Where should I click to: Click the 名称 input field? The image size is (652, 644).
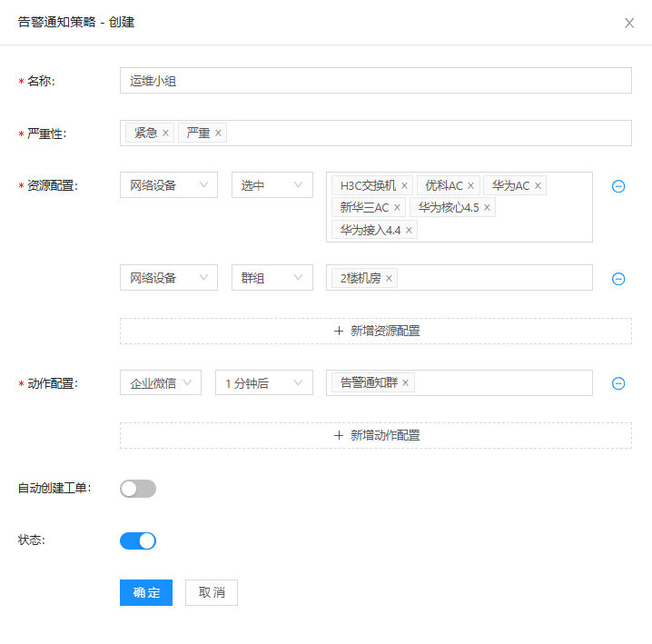[x=375, y=81]
